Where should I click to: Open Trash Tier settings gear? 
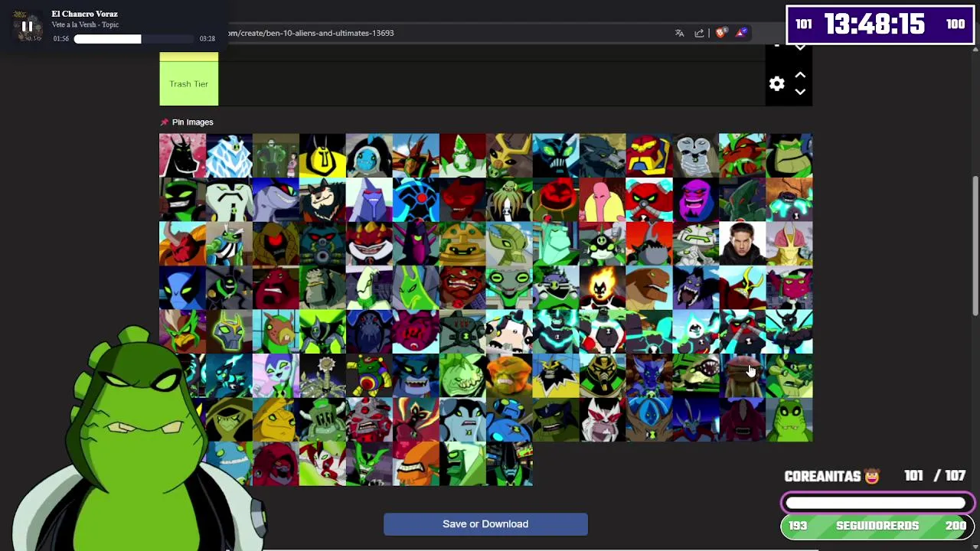coord(777,84)
